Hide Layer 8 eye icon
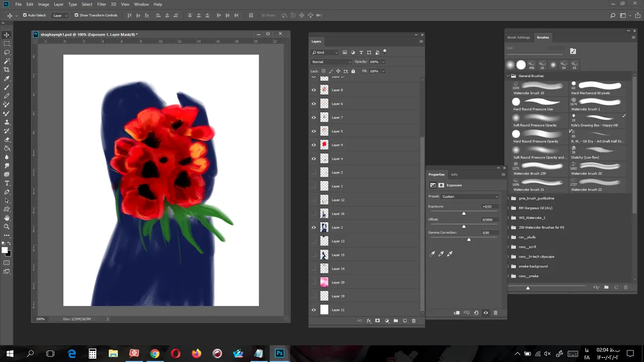644x362 pixels. click(314, 90)
